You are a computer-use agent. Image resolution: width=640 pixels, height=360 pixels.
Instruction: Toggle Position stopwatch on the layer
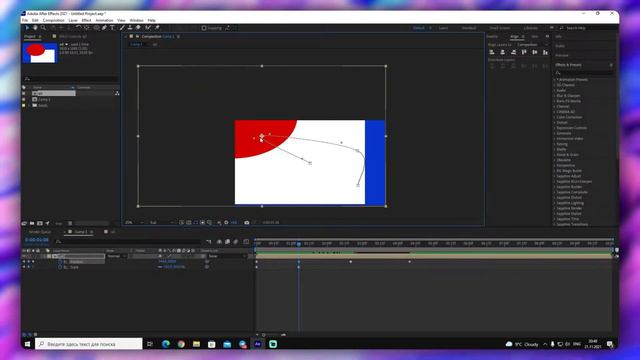[x=60, y=262]
